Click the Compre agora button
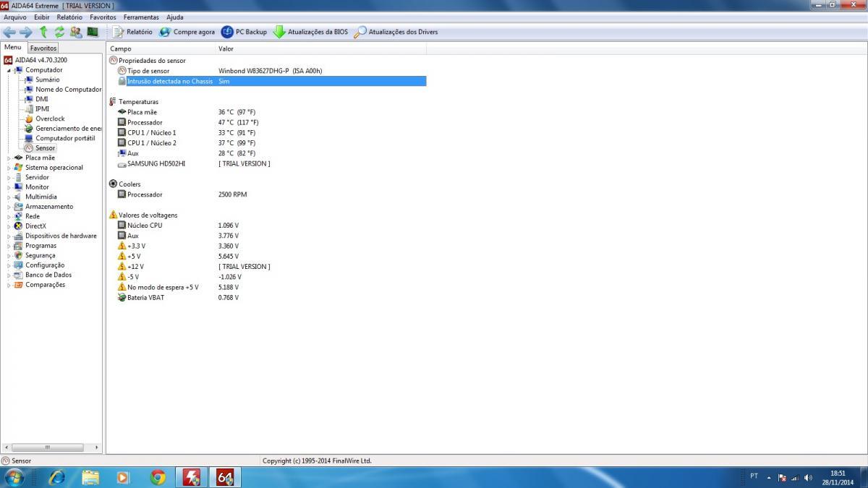Image resolution: width=868 pixels, height=488 pixels. pyautogui.click(x=187, y=32)
